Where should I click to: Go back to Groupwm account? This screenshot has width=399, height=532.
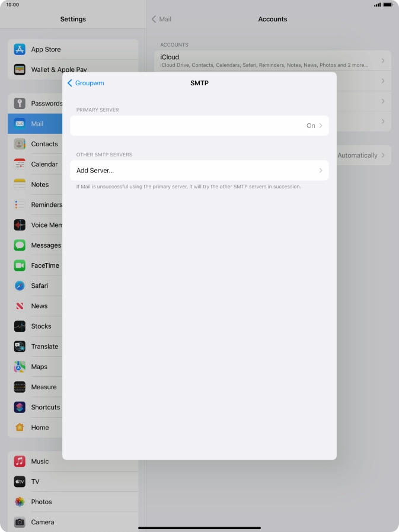tap(86, 83)
